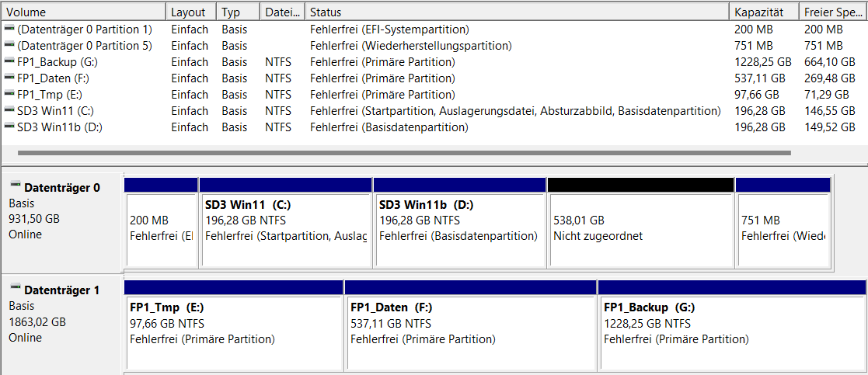868x375 pixels.
Task: Click the disk icon next to Datenträger 1 label
Action: 16,290
